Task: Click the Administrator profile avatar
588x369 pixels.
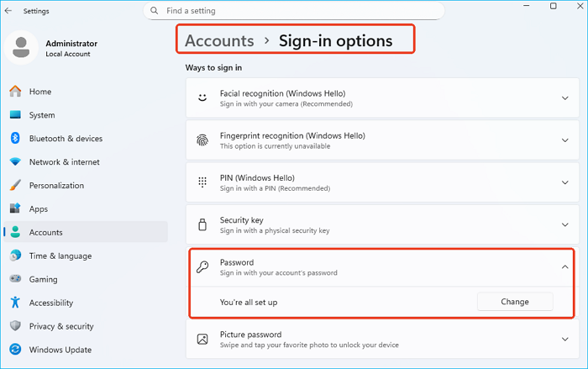Action: click(x=21, y=48)
